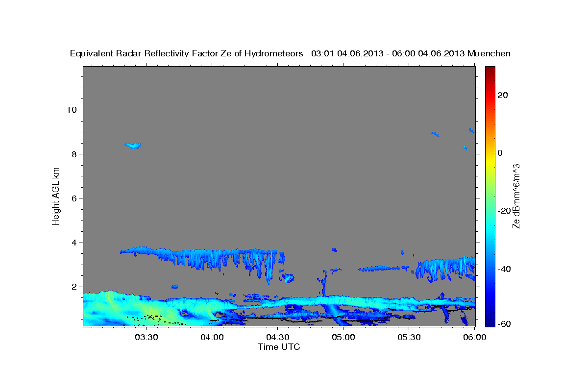The image size is (588, 392).
Task: Click the '05:30' time tick label
Action: coord(409,337)
